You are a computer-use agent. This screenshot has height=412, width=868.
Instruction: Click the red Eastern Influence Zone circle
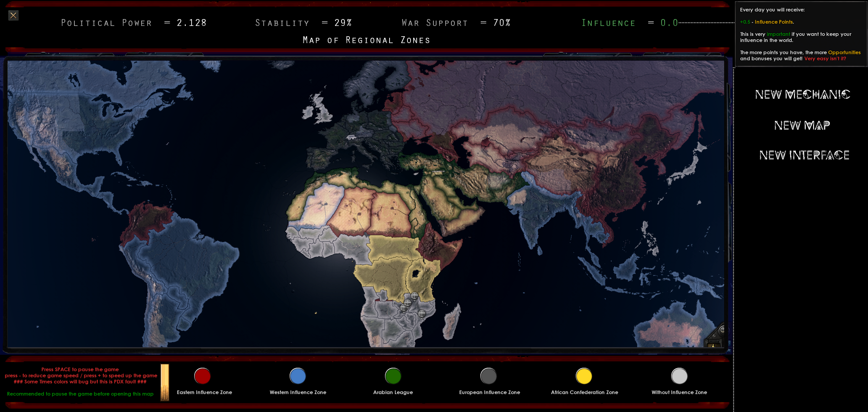click(202, 376)
